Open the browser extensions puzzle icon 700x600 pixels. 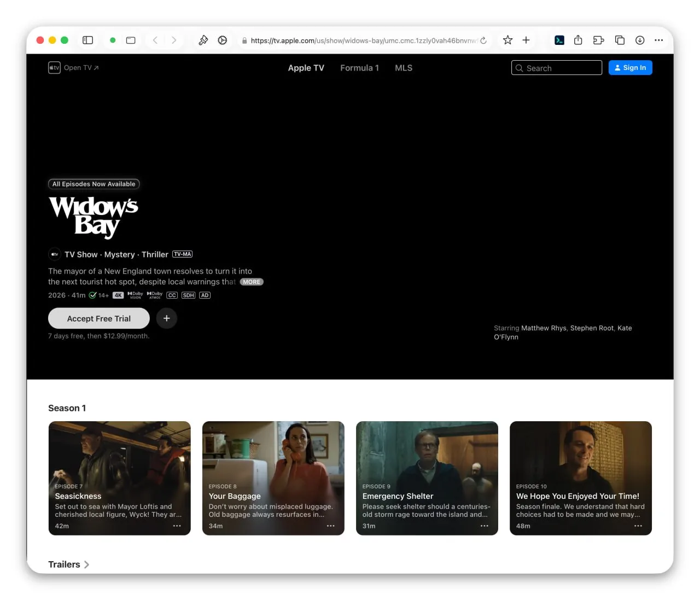click(x=598, y=40)
